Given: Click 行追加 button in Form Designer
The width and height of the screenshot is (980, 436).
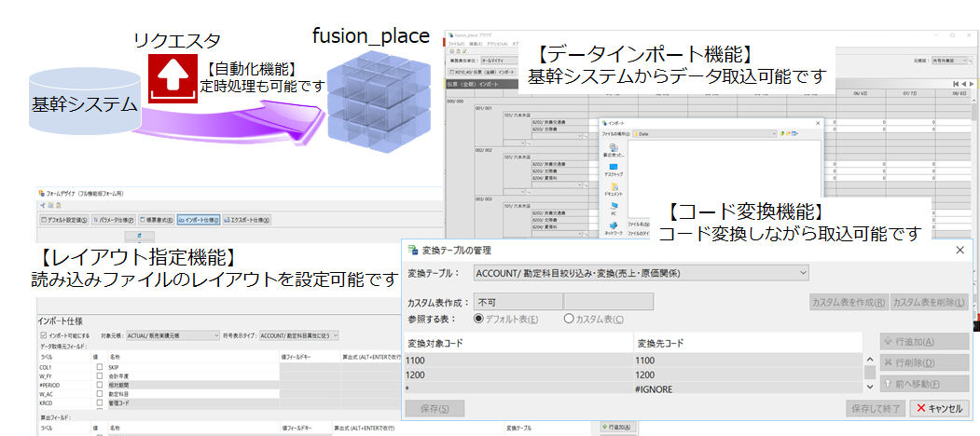Looking at the screenshot, I should (x=615, y=429).
